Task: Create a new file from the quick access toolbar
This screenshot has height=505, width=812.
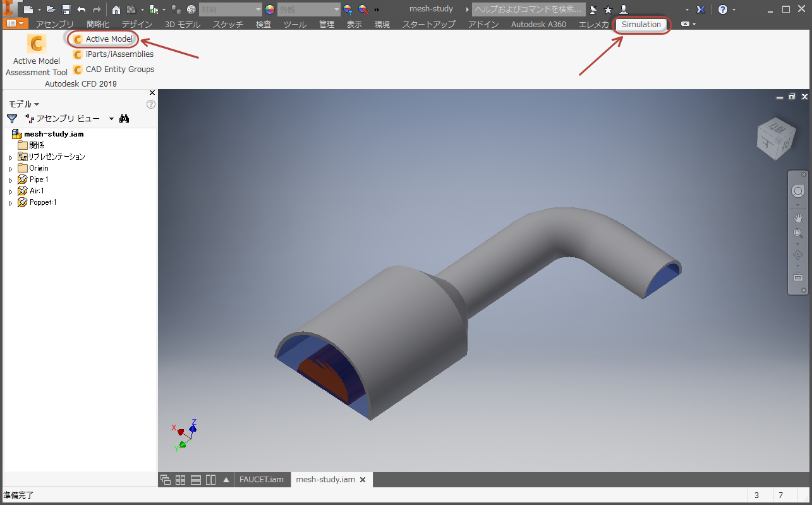Action: pos(28,9)
